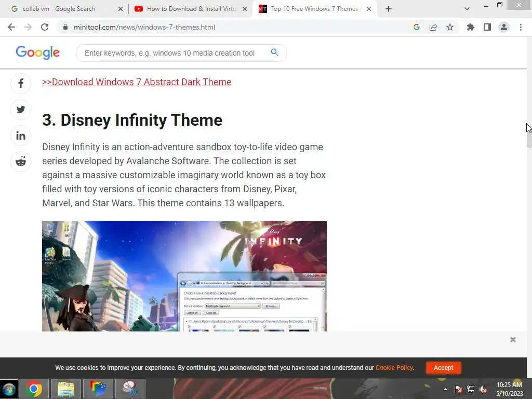Click the browser forward arrow

click(x=28, y=27)
